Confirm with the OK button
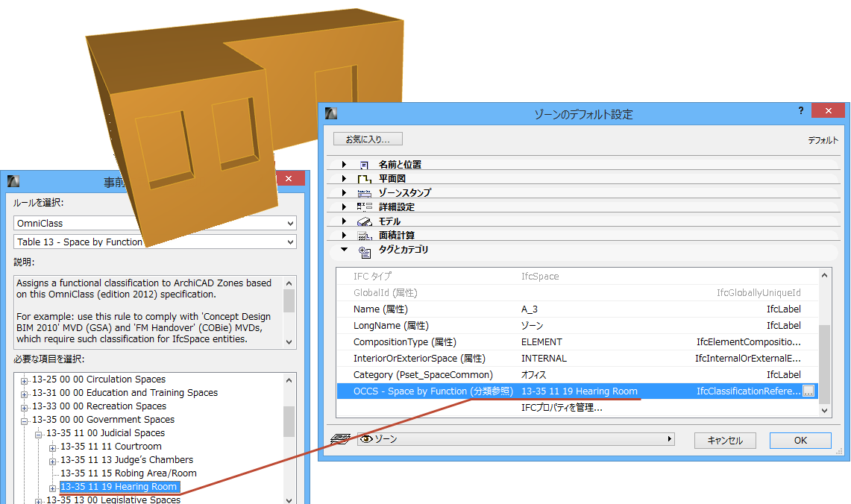The height and width of the screenshot is (504, 851). [x=800, y=441]
